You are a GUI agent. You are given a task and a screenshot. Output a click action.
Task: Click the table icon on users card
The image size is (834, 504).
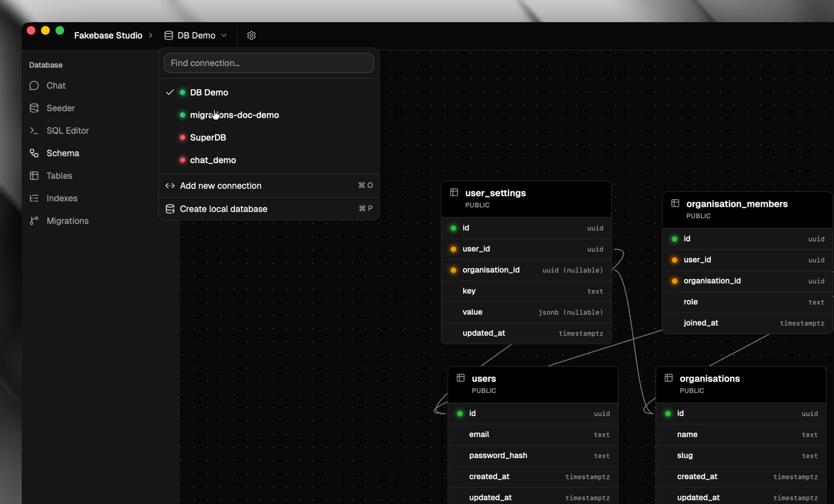(x=460, y=378)
